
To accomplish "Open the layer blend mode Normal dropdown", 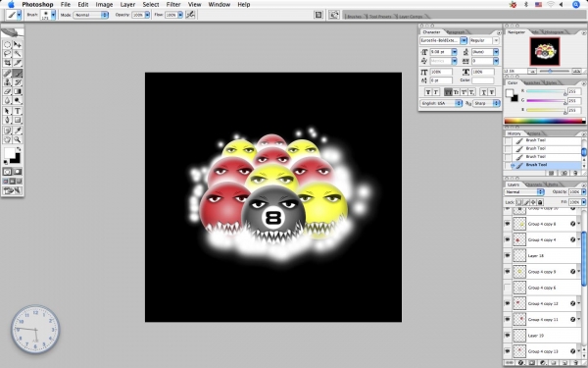I will (524, 192).
